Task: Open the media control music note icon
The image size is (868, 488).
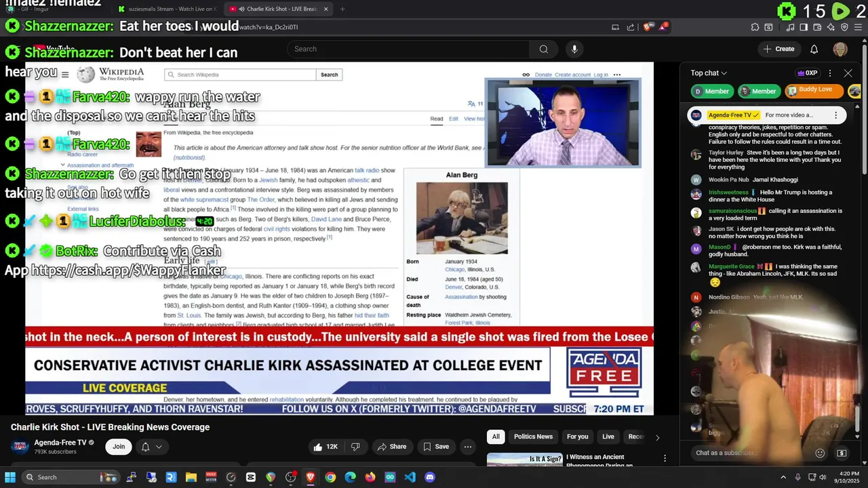Action: [791, 27]
